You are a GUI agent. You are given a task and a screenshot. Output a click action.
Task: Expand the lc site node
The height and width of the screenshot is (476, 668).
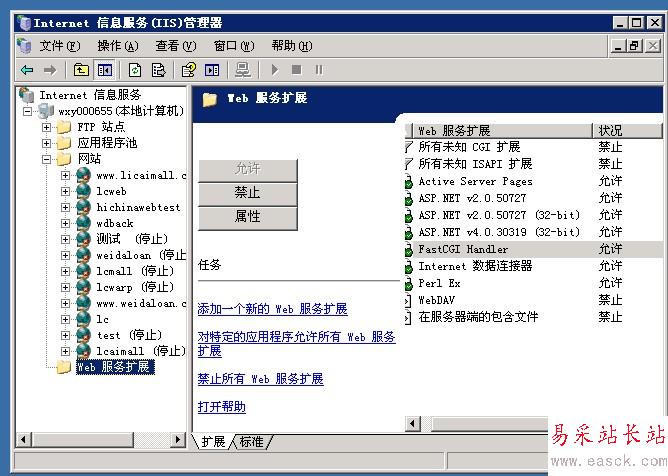click(65, 319)
